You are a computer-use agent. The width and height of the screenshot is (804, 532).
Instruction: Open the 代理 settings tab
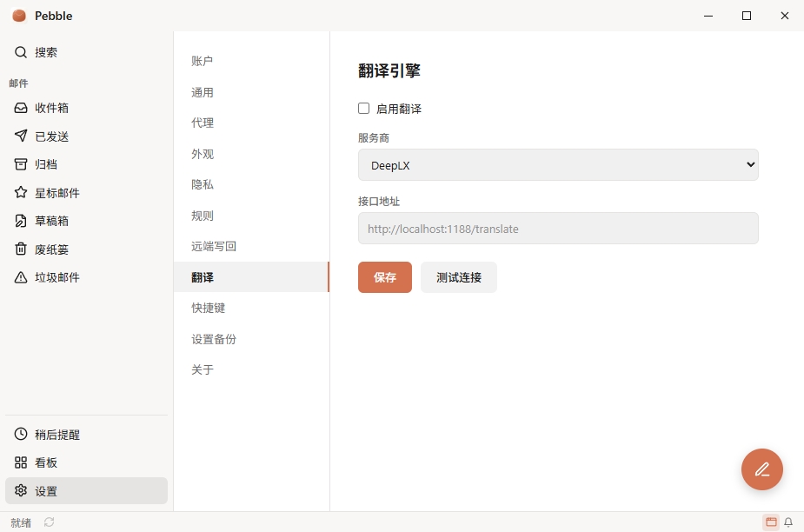(251, 123)
